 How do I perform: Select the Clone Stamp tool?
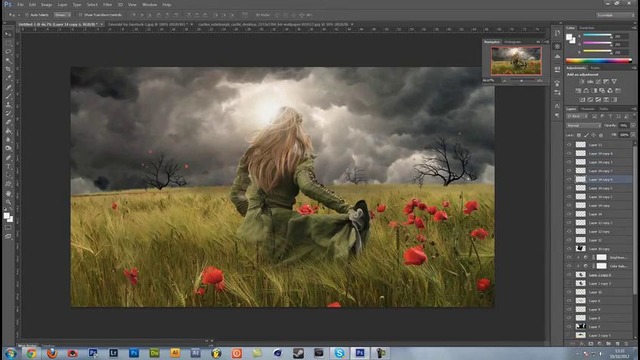click(x=8, y=105)
